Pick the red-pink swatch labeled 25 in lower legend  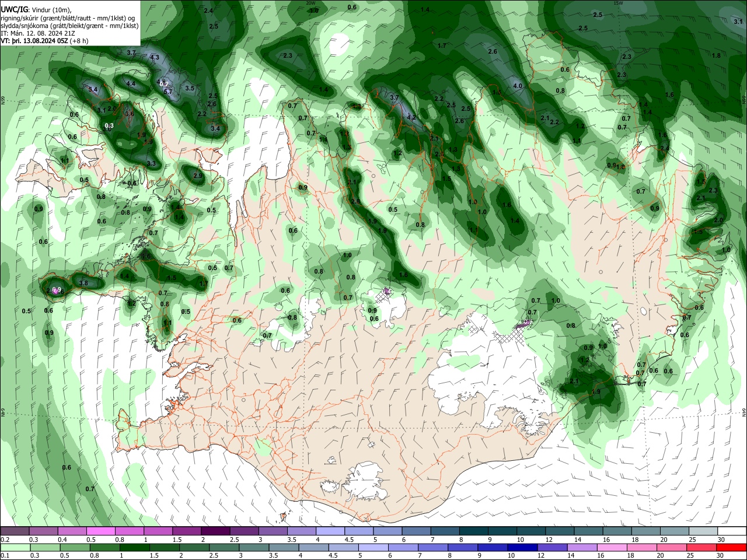(701, 547)
